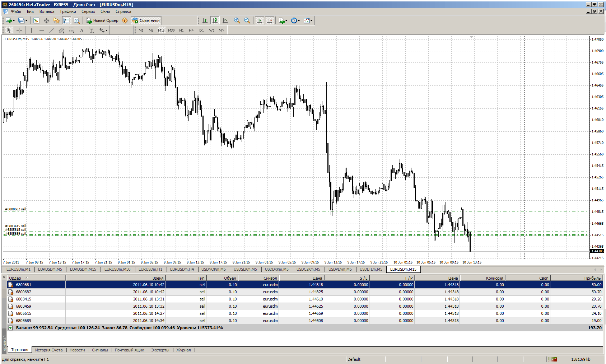Open the Файл menu

tap(16, 11)
